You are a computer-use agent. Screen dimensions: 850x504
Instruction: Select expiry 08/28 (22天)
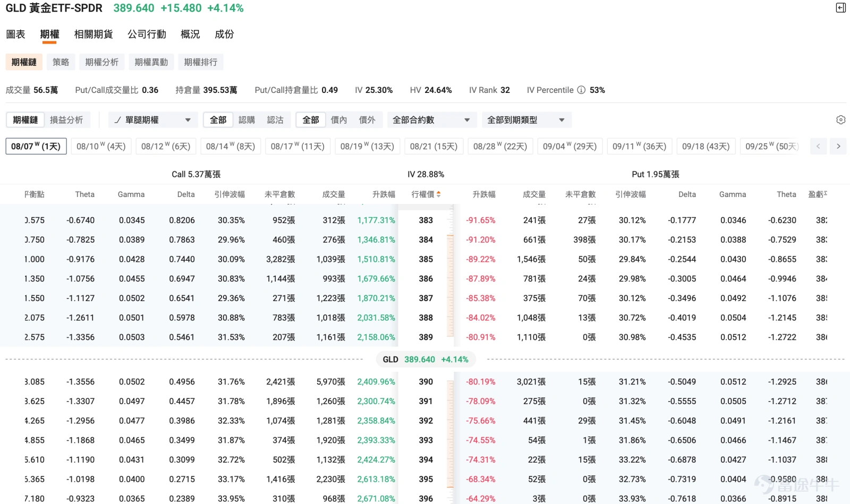(x=500, y=146)
